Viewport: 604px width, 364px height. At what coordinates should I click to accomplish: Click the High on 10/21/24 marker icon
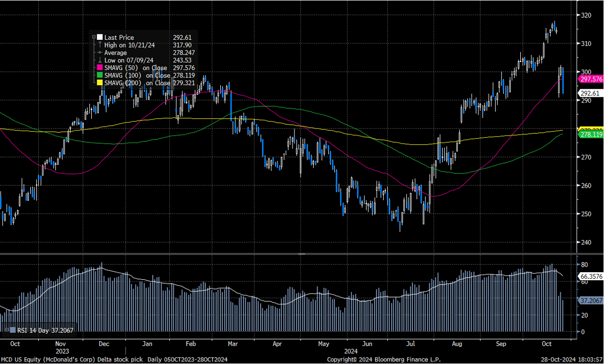[x=100, y=45]
